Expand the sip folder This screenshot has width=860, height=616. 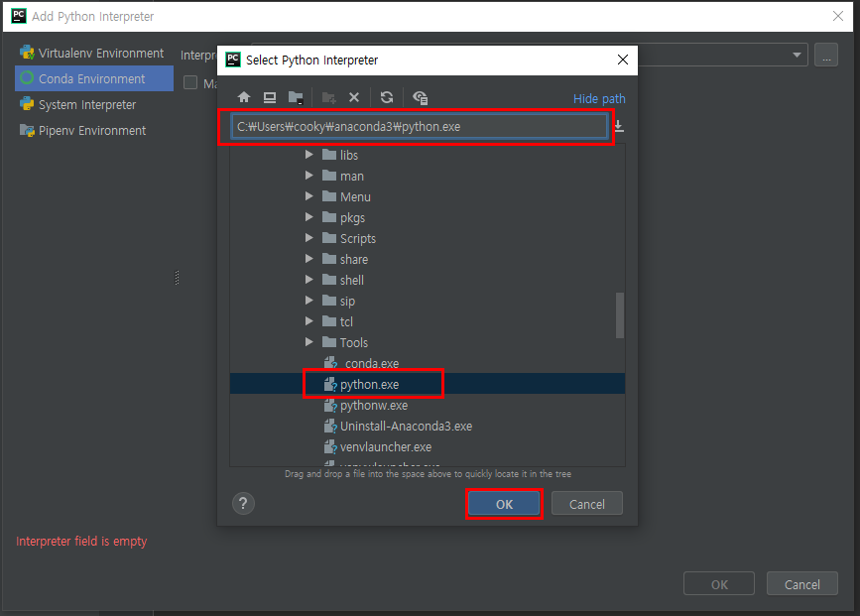308,301
